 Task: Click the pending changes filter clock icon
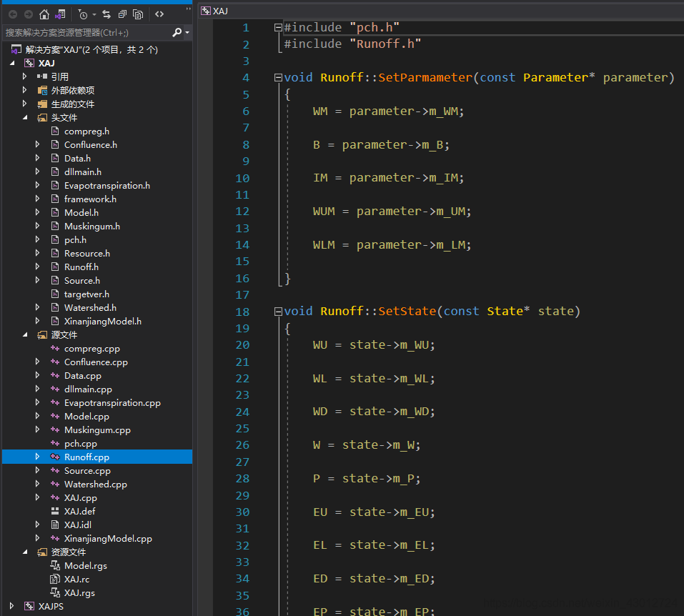click(x=83, y=14)
